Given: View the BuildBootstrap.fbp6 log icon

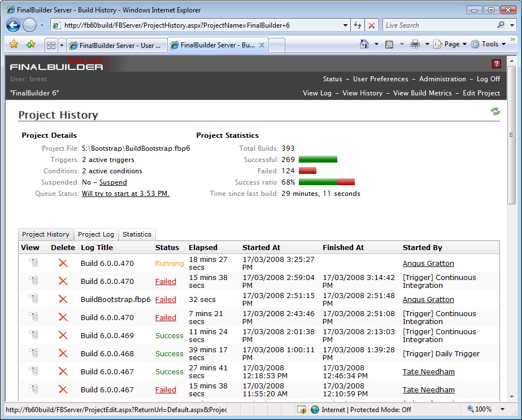Looking at the screenshot, I should point(34,299).
